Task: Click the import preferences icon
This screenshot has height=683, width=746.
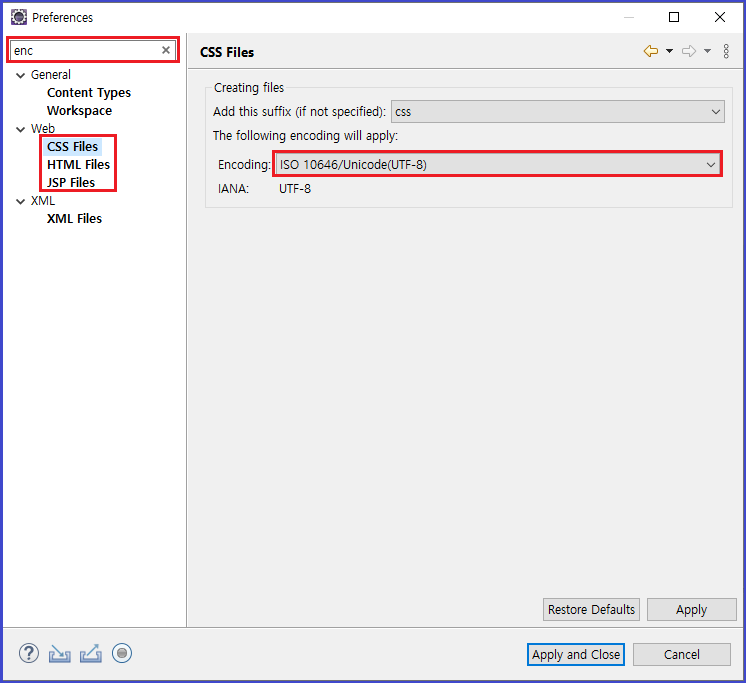Action: point(59,654)
